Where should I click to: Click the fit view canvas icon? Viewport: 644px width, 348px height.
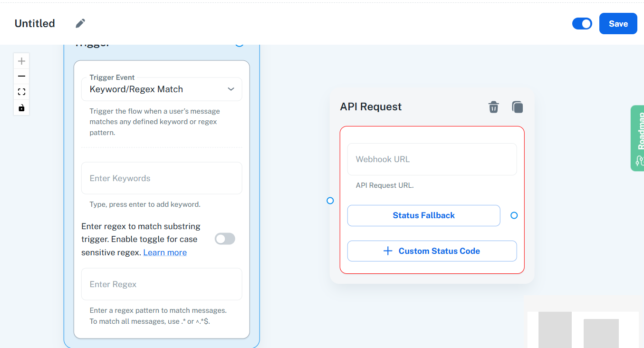21,92
